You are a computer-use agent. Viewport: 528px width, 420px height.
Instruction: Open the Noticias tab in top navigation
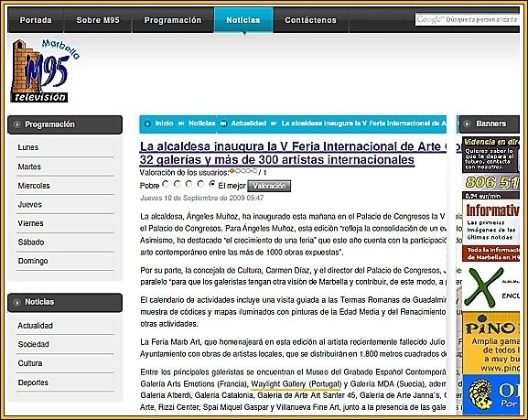[243, 20]
